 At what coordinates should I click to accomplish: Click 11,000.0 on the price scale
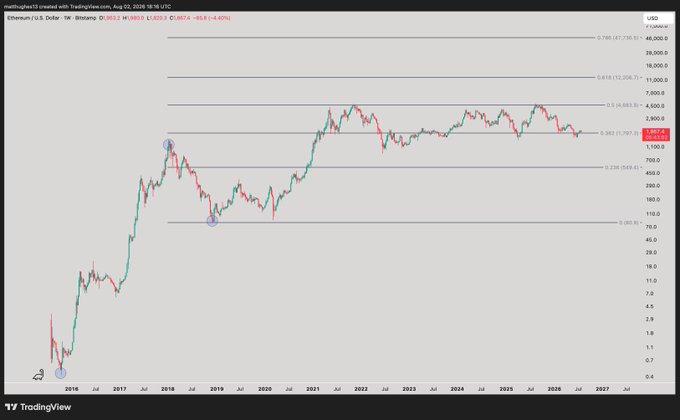coord(657,80)
